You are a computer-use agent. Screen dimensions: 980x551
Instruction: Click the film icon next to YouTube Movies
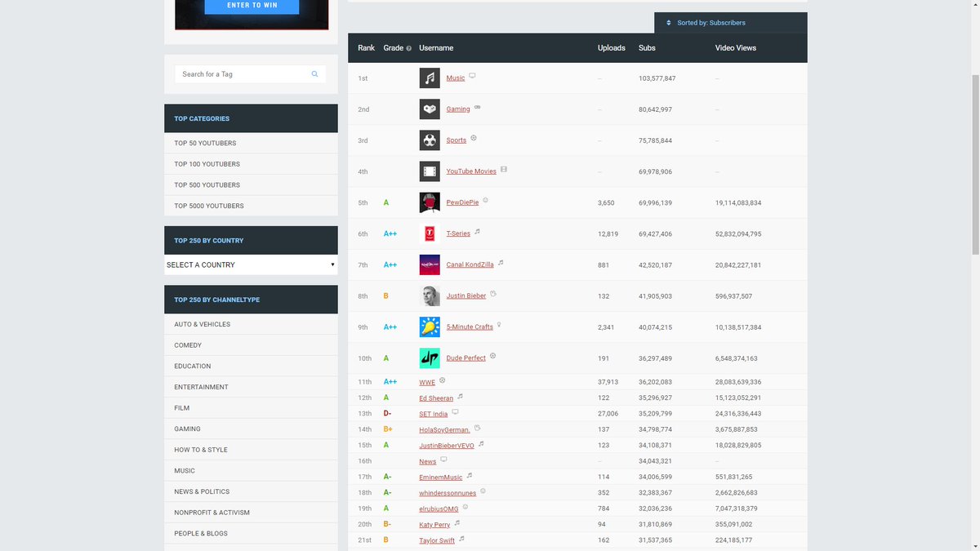click(504, 170)
